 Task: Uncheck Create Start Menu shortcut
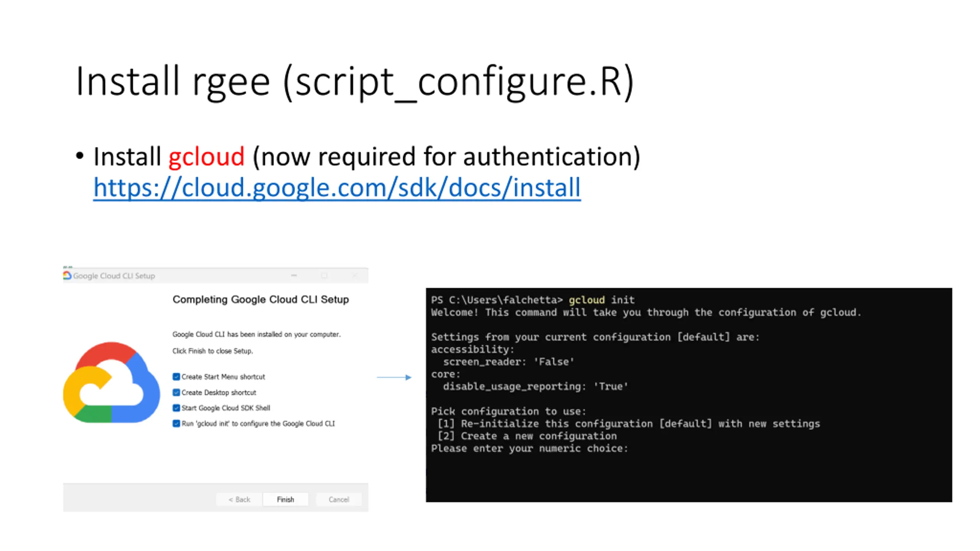[176, 377]
